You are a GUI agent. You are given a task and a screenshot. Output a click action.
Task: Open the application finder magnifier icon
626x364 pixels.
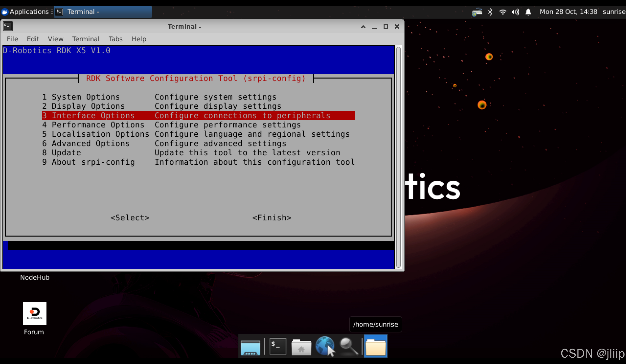pyautogui.click(x=348, y=346)
